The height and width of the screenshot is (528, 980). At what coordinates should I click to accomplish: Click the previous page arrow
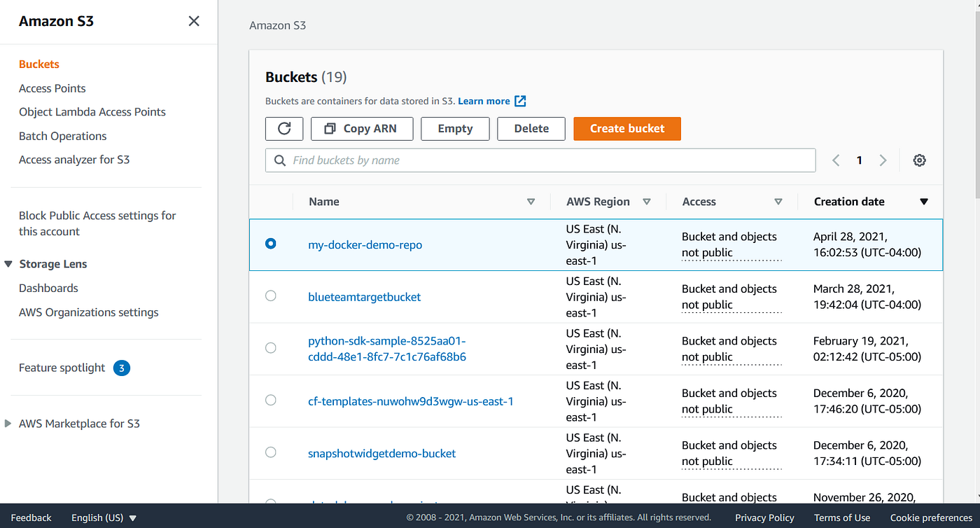[836, 160]
